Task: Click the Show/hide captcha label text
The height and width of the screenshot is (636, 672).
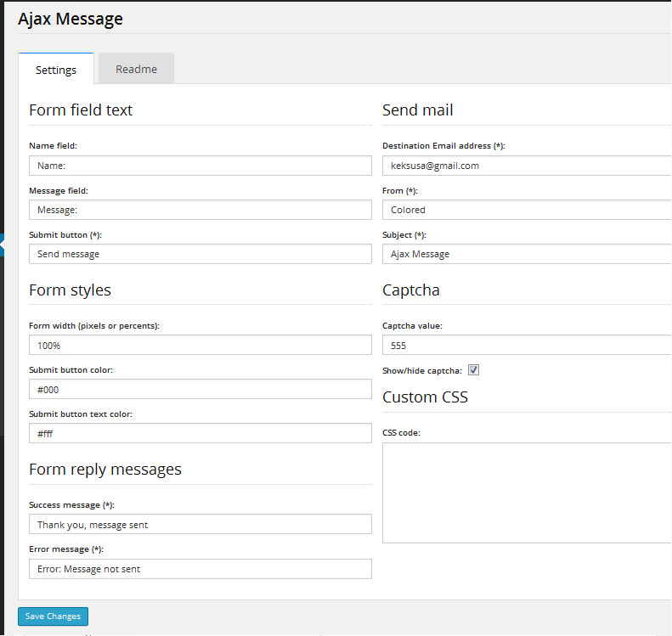Action: pos(422,371)
